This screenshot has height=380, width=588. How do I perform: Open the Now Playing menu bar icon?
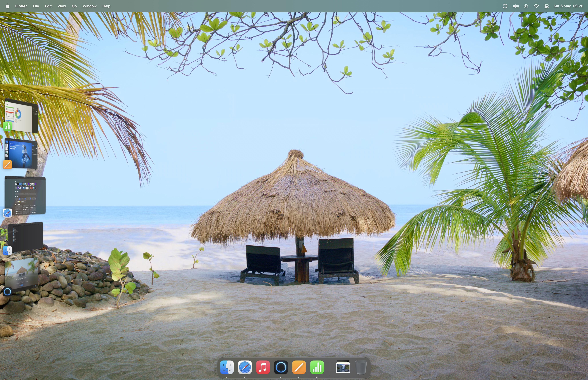tap(526, 6)
